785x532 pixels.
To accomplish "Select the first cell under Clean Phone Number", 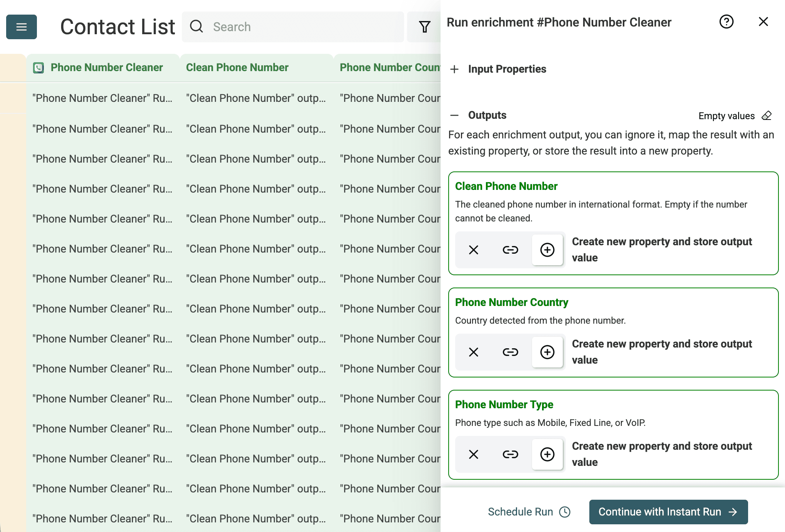I will (x=255, y=98).
